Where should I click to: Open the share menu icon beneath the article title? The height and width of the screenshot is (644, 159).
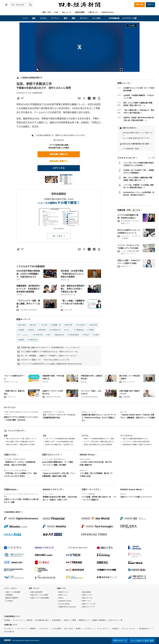point(99,98)
